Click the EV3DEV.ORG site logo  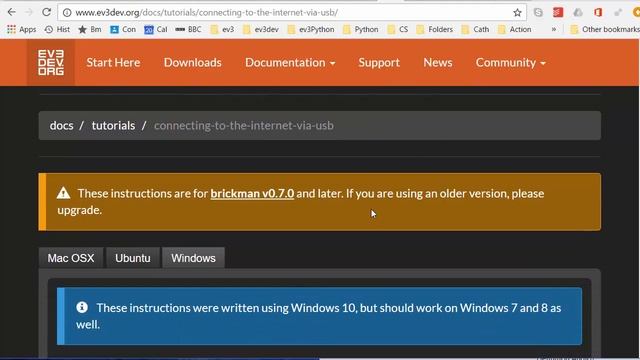click(51, 62)
